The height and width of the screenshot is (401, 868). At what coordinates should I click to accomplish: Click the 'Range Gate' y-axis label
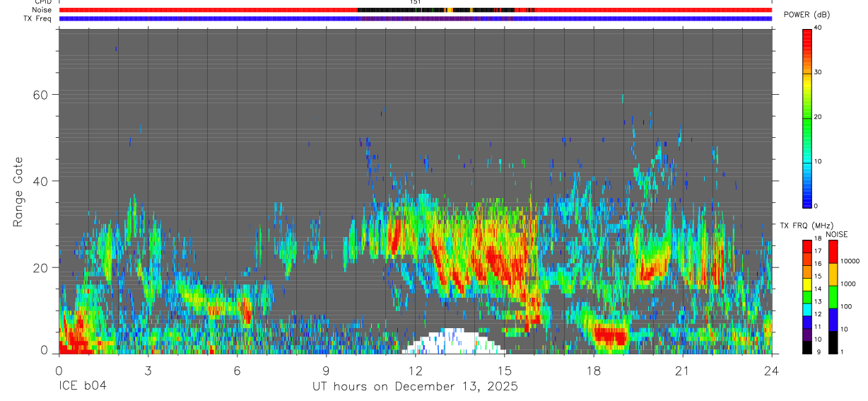click(18, 192)
